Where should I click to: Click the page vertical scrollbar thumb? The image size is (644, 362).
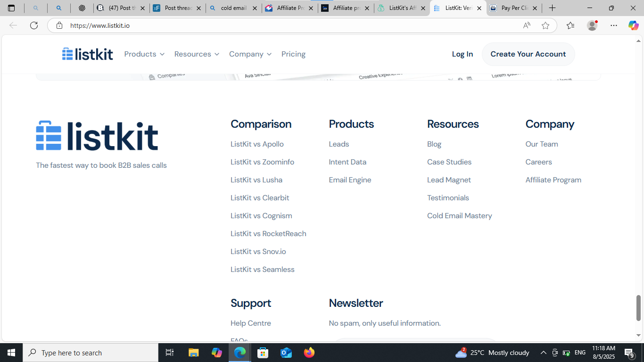tap(639, 308)
